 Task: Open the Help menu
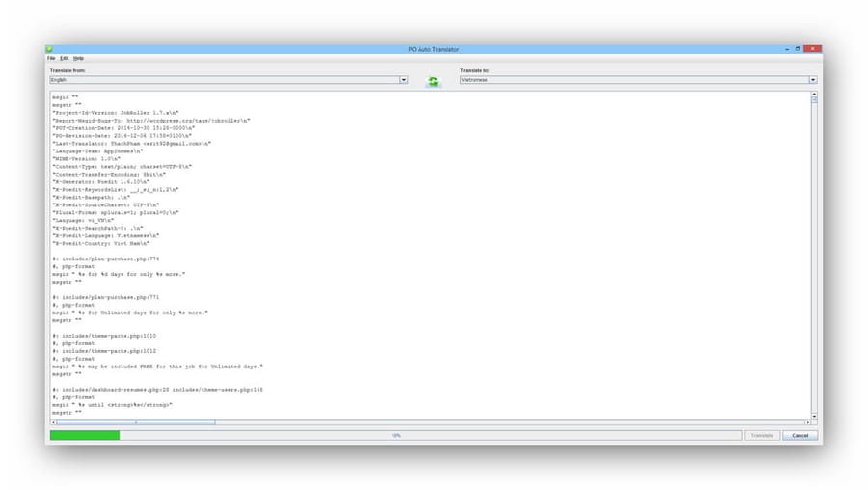pos(79,58)
